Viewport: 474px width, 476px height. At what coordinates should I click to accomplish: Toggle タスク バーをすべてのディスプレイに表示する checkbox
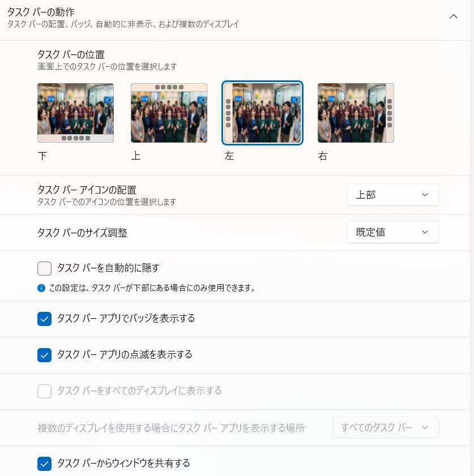pyautogui.click(x=44, y=391)
